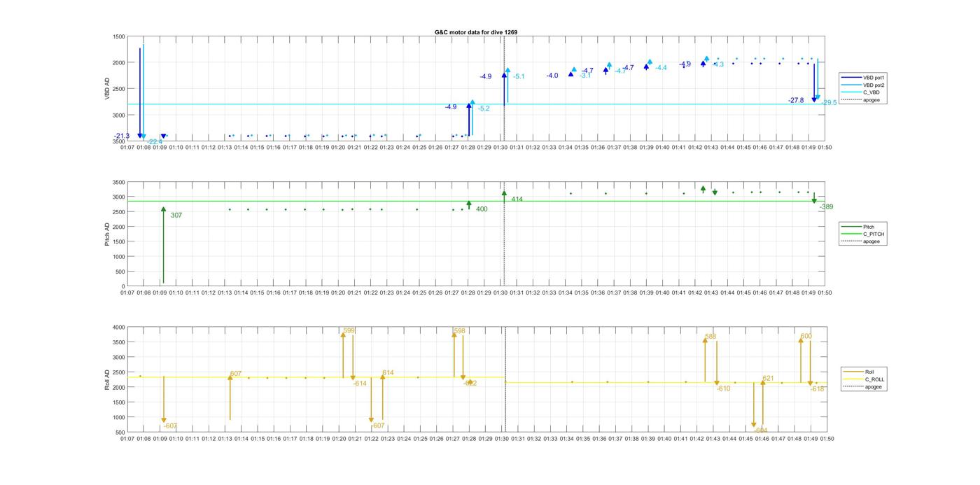The height and width of the screenshot is (485, 980).
Task: Click the '-22.4' data label in VBD plot
Action: [x=155, y=142]
